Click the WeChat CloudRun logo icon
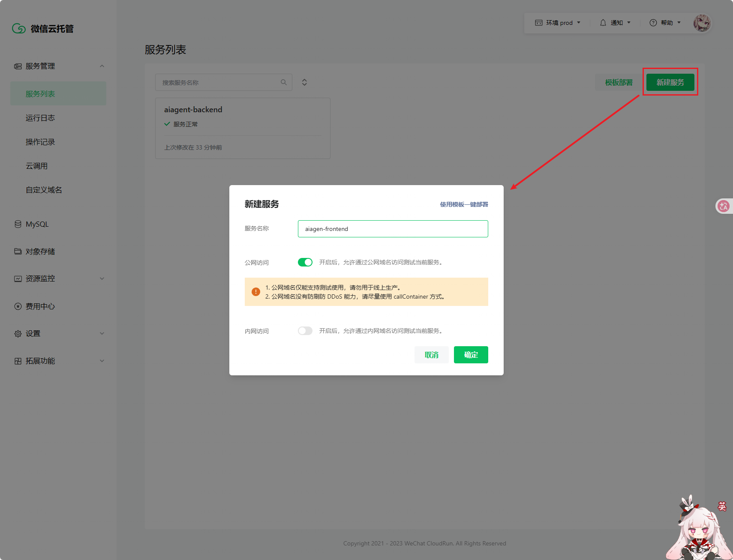The height and width of the screenshot is (560, 733). 19,29
